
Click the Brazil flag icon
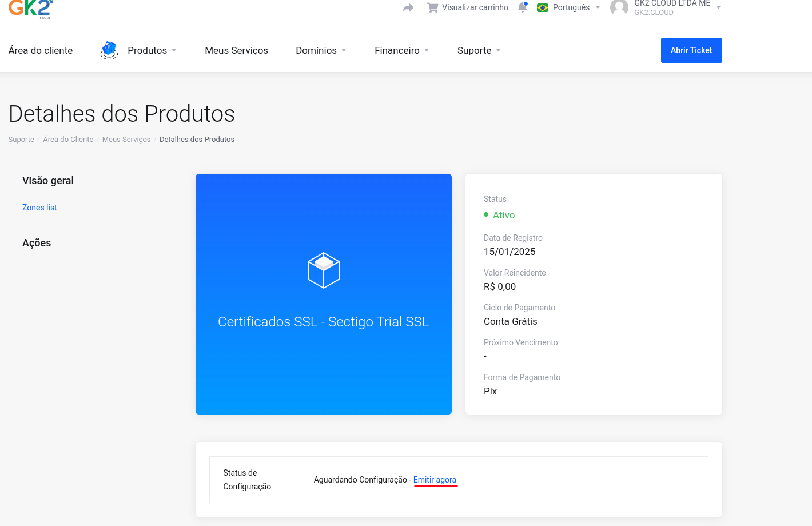coord(543,8)
